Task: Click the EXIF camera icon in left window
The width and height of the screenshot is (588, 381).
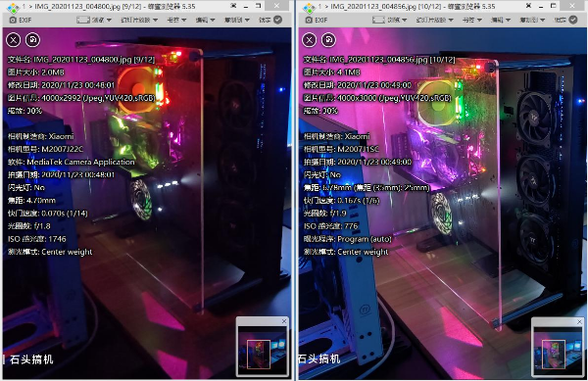Action: (13, 20)
